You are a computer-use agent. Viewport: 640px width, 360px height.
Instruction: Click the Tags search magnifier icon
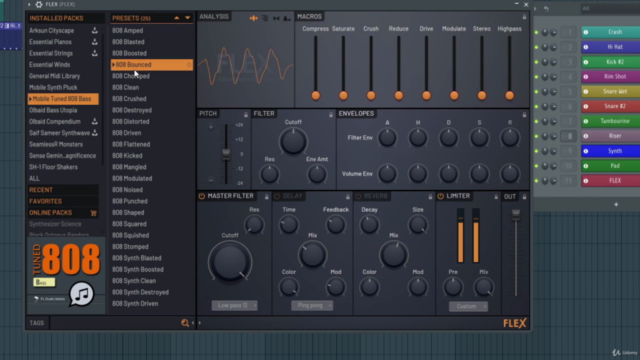(x=185, y=323)
